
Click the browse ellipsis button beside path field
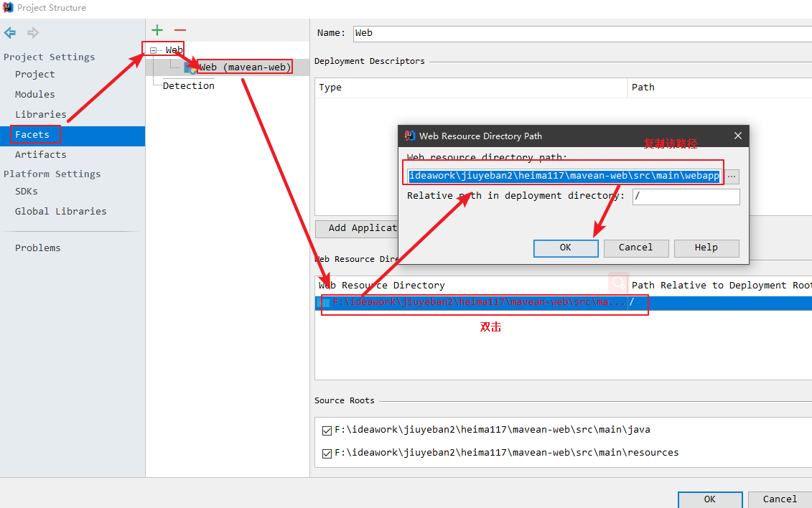(732, 177)
